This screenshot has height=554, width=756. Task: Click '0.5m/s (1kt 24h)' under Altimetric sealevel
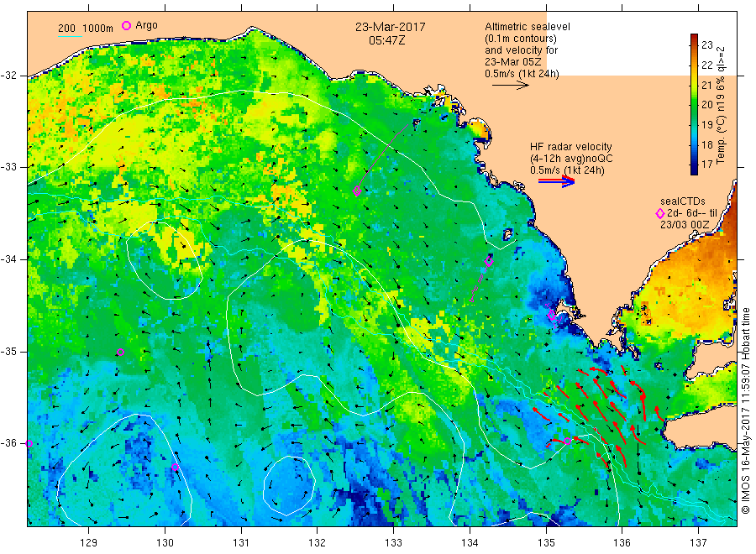click(522, 74)
